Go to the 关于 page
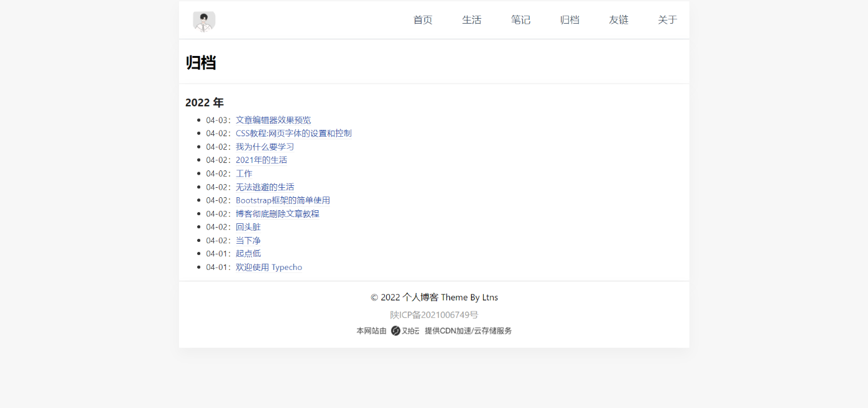The width and height of the screenshot is (868, 408). pos(667,20)
